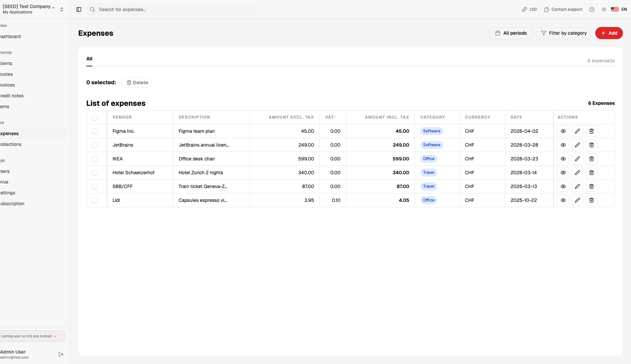Check the JetBrains row checkbox

coord(95,145)
